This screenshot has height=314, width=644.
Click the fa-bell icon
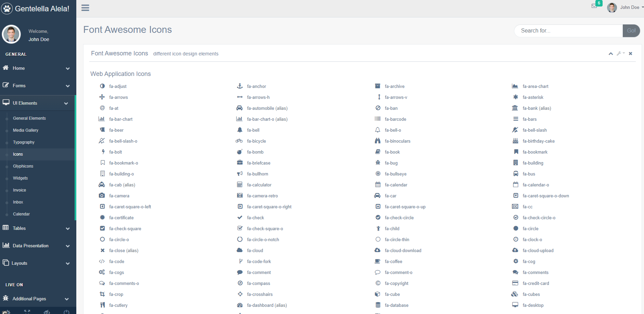coord(240,130)
